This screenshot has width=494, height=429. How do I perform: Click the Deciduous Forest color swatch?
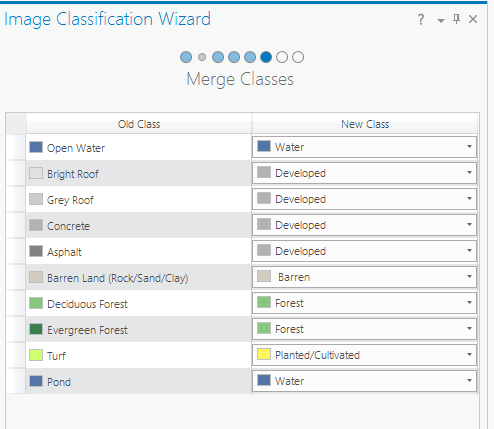pyautogui.click(x=36, y=303)
